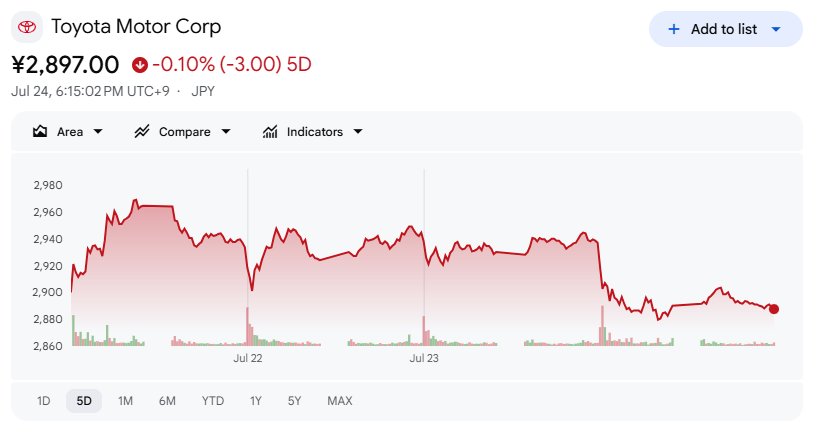
Task: Select the 1Y range tab
Action: pos(255,401)
